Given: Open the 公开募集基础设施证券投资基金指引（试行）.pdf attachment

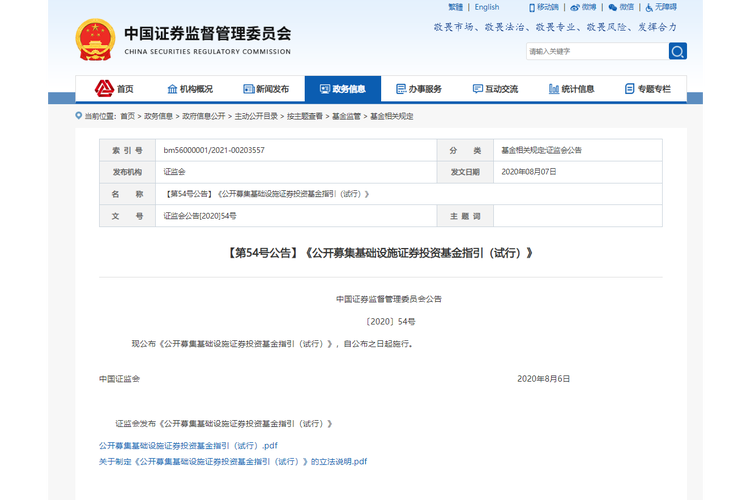Looking at the screenshot, I should [188, 446].
